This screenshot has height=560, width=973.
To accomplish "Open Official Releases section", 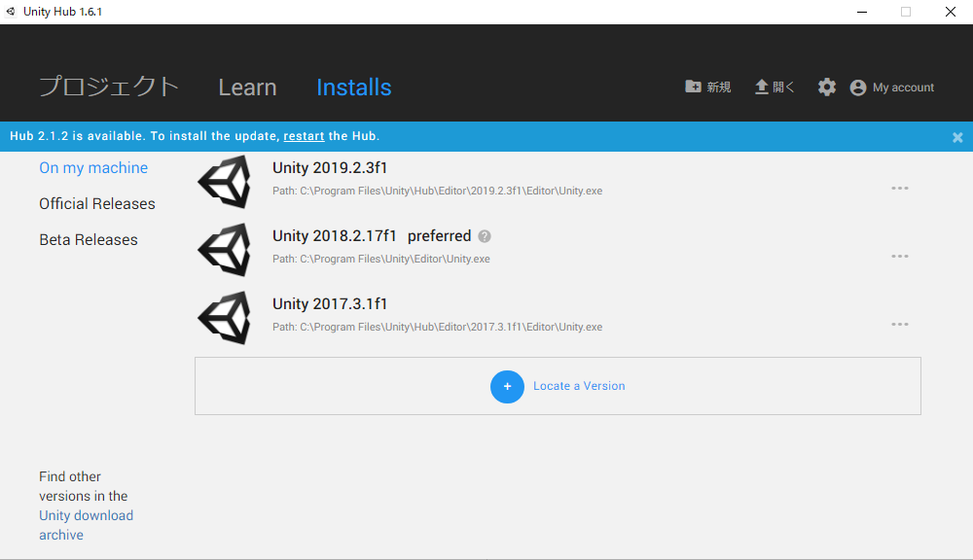I will [96, 203].
